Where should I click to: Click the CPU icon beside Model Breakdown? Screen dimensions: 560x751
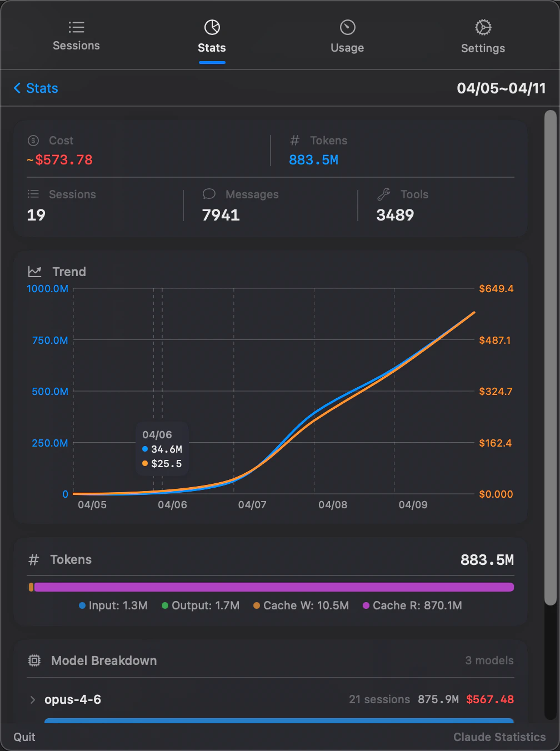click(x=34, y=660)
